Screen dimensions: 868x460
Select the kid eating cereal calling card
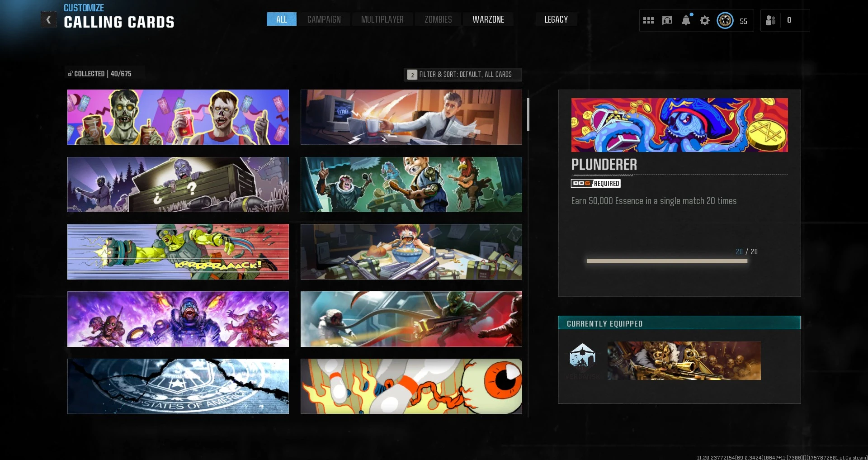(411, 252)
